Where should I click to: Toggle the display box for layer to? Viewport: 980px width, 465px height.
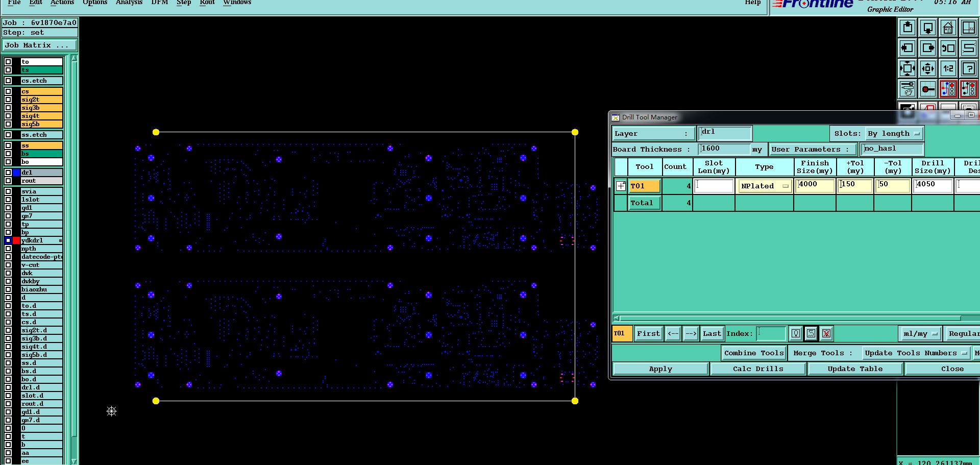click(x=8, y=62)
